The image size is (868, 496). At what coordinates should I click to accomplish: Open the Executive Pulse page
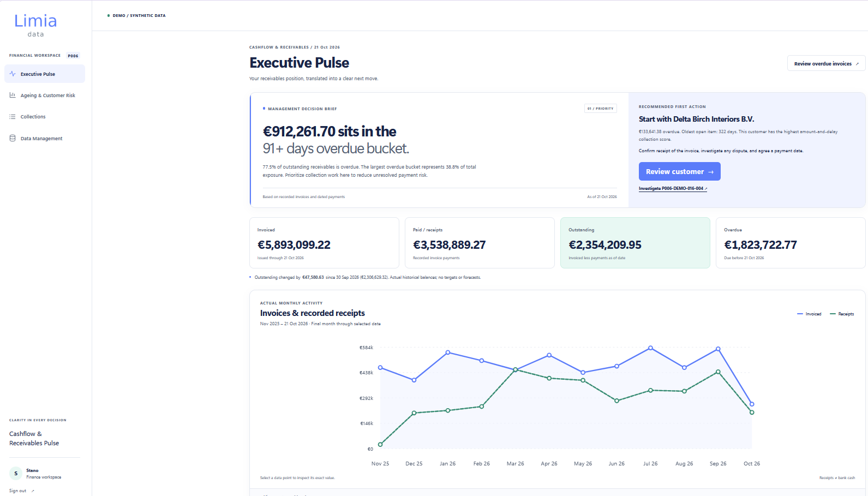click(x=45, y=74)
